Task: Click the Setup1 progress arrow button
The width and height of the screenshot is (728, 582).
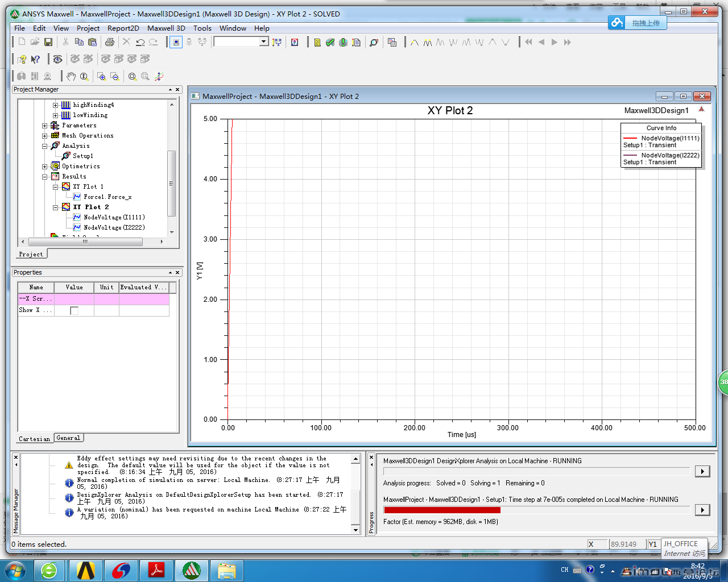Action: pyautogui.click(x=702, y=510)
